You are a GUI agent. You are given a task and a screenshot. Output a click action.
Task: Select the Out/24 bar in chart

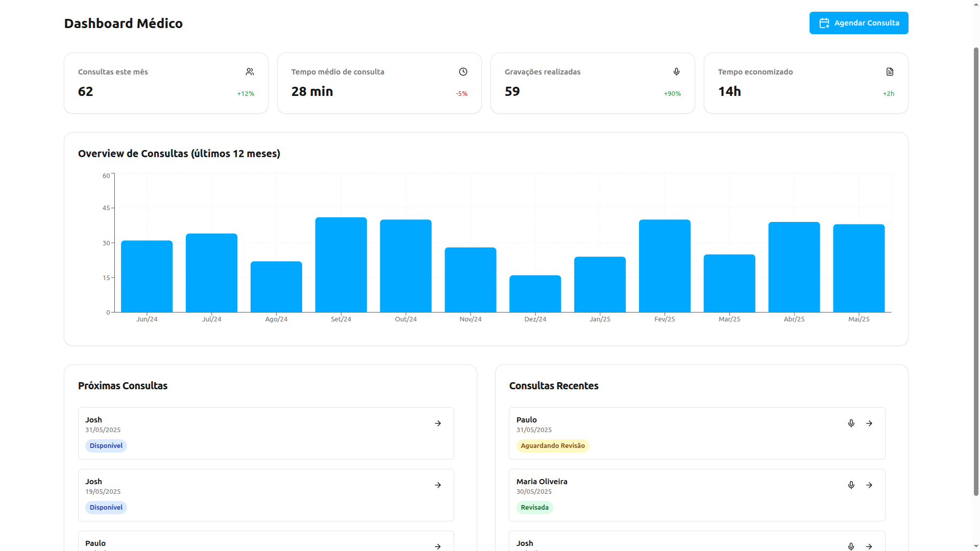click(x=406, y=266)
